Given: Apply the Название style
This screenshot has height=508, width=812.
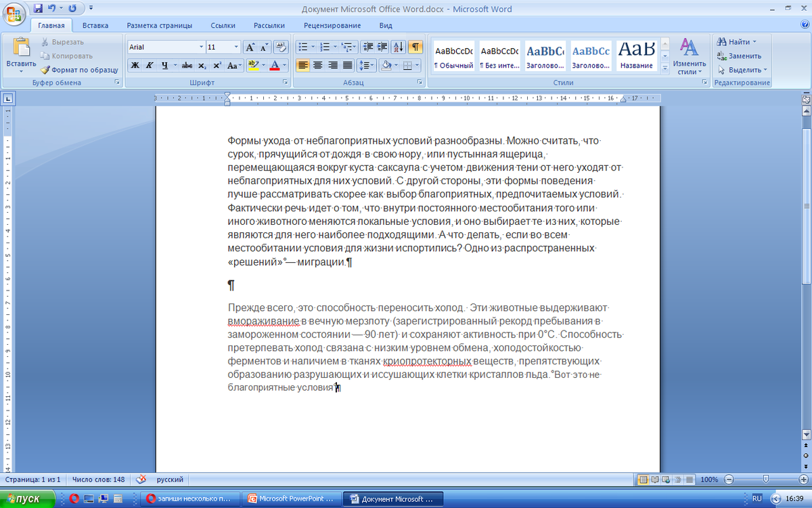Looking at the screenshot, I should (637, 56).
